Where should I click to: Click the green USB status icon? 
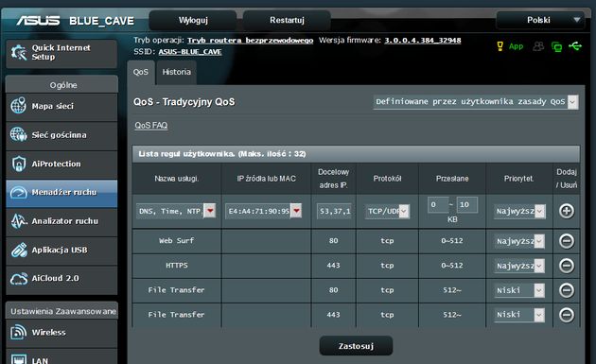575,46
